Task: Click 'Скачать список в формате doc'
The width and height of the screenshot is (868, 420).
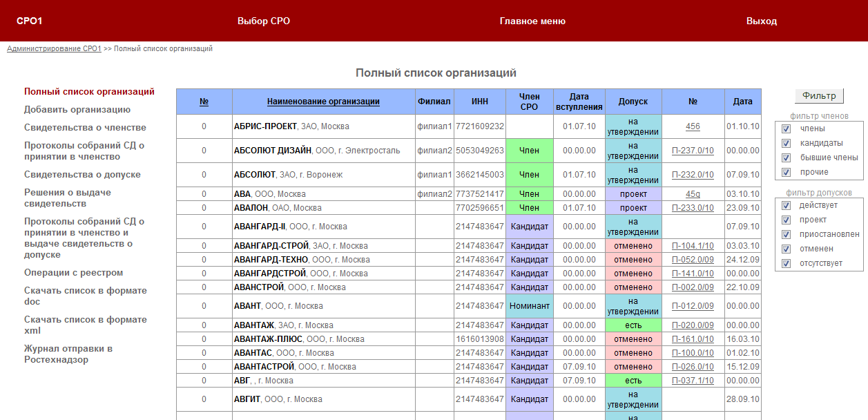Action: 85,296
